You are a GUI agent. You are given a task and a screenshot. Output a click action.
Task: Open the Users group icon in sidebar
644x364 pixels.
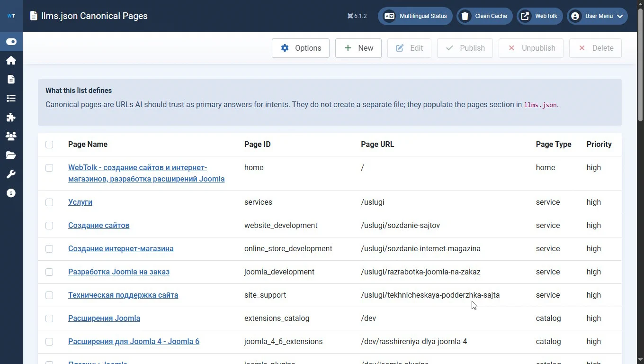[x=11, y=136]
